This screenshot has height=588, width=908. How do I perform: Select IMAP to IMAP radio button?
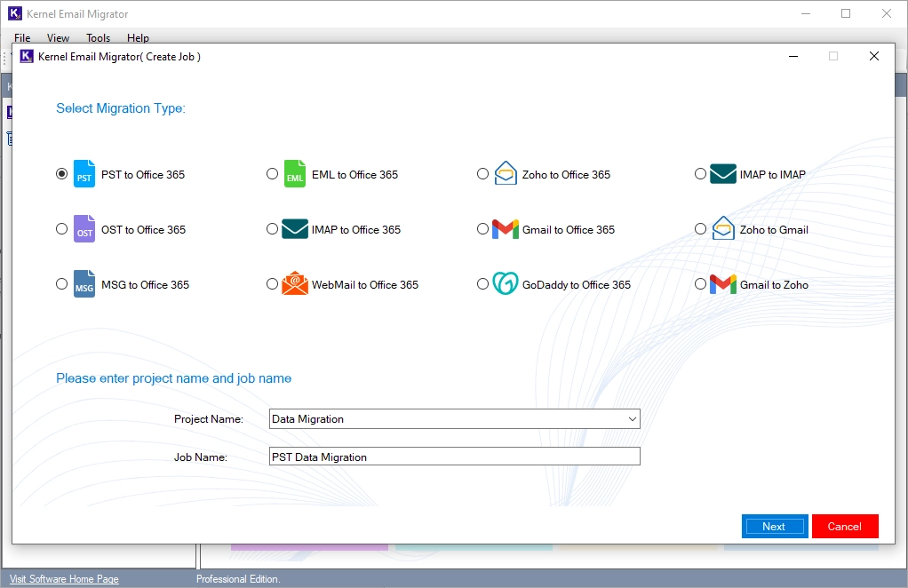click(x=701, y=173)
